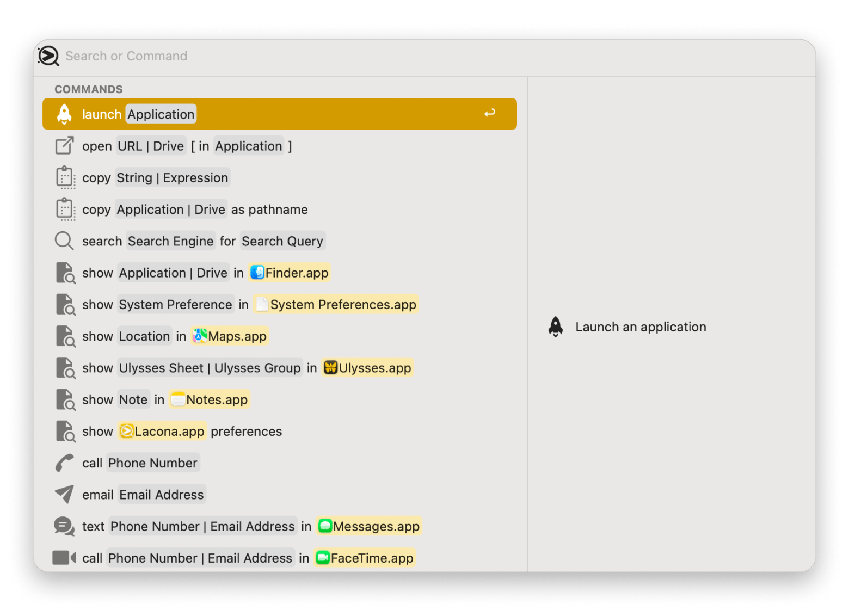The width and height of the screenshot is (849, 616).
Task: Click file-search icon on System Preference row
Action: click(65, 304)
